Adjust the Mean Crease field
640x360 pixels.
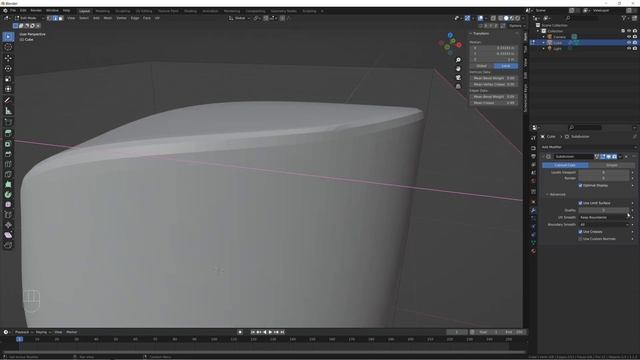point(493,103)
